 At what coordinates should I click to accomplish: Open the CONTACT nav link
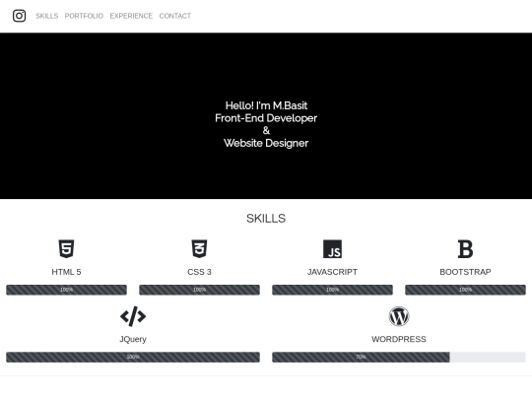175,16
